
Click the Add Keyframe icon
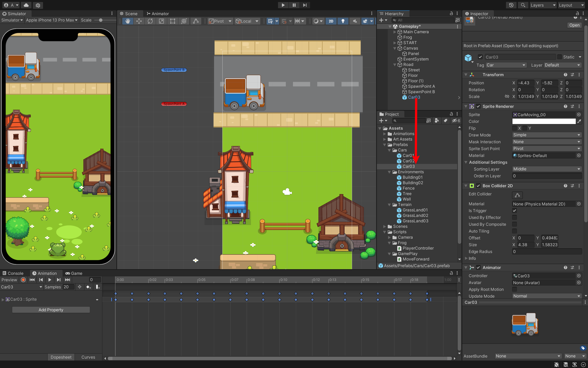pos(88,287)
